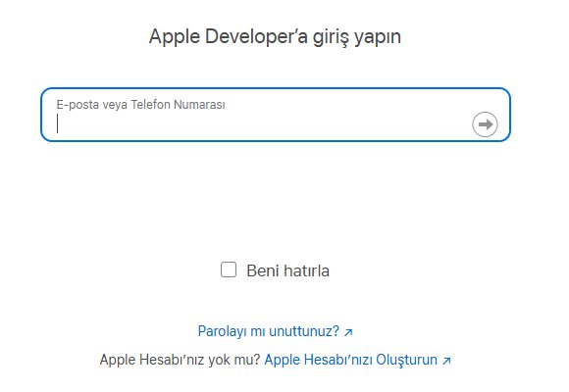Focus the E-posta veya Telefon Numarası field
569x392 pixels.
(x=276, y=115)
